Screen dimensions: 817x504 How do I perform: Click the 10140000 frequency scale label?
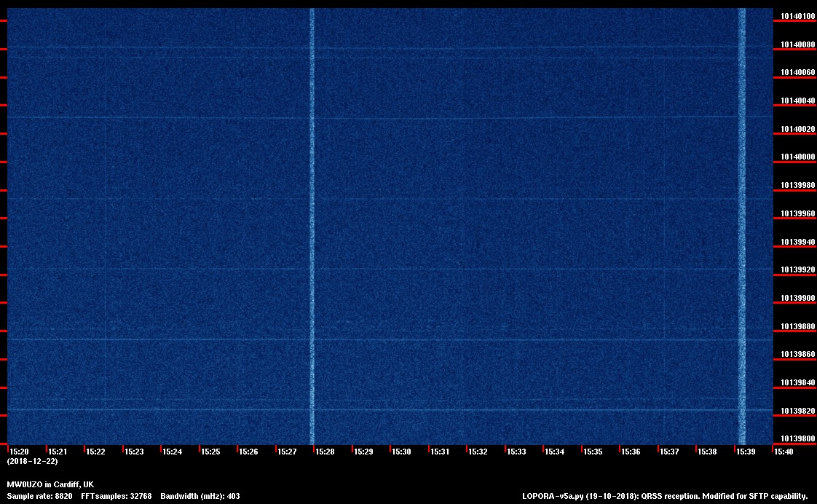point(798,157)
